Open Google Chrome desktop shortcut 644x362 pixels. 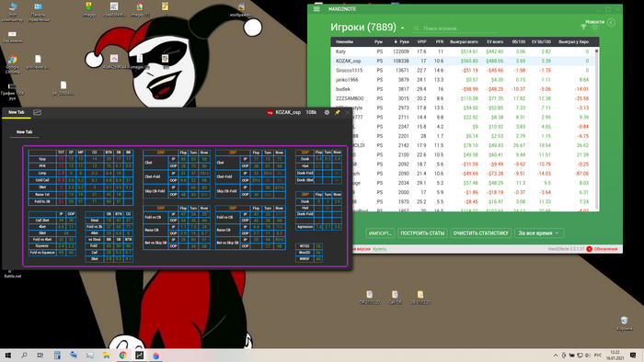[x=12, y=65]
